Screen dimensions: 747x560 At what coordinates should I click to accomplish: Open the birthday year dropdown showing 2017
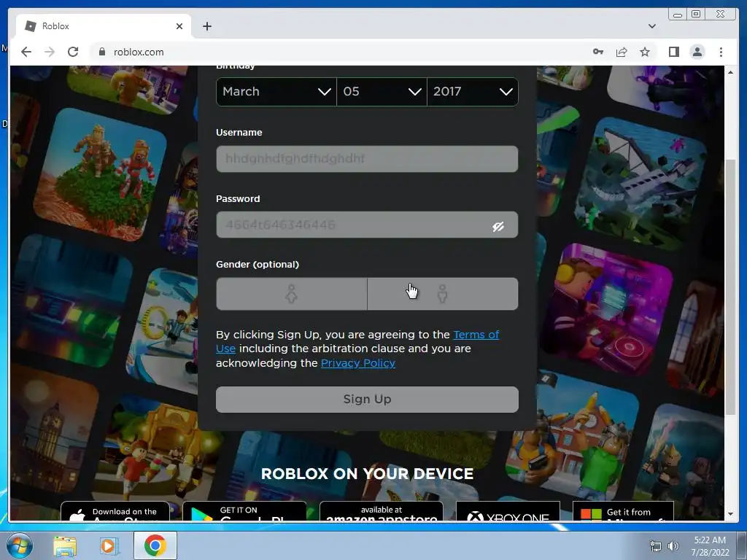473,91
